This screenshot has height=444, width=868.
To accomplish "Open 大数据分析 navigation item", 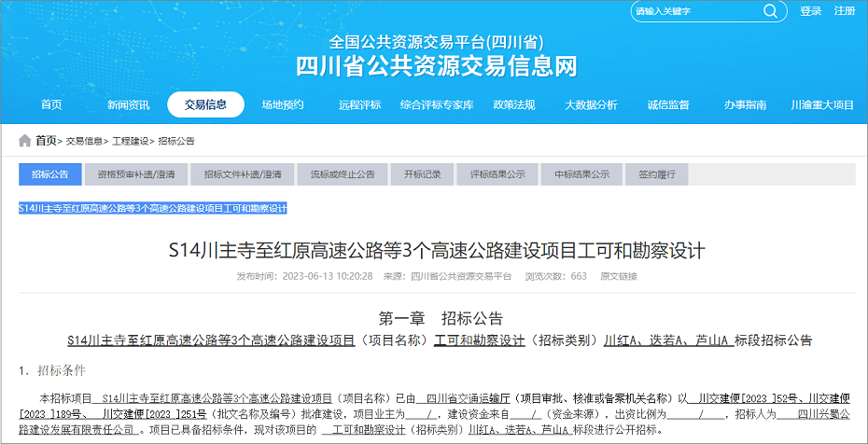I will (591, 104).
